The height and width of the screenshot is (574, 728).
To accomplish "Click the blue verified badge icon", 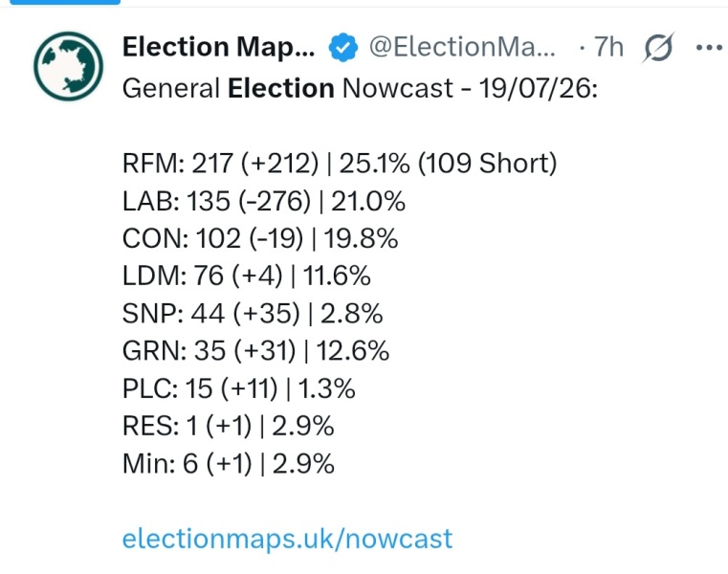I will pyautogui.click(x=343, y=48).
